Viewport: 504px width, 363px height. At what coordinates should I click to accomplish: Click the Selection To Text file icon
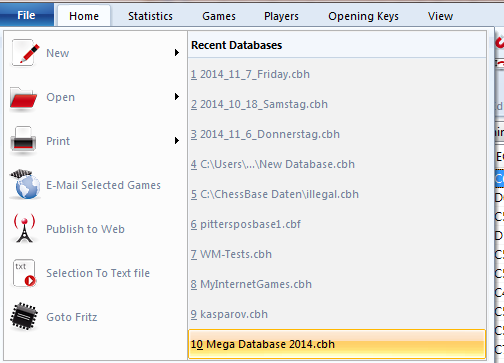click(24, 273)
